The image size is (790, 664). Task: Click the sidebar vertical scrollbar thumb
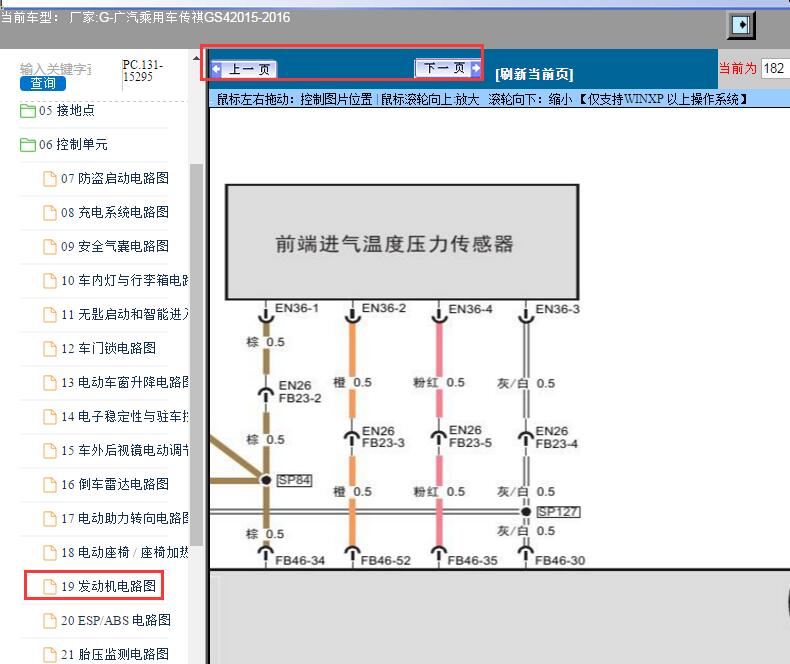[196, 355]
